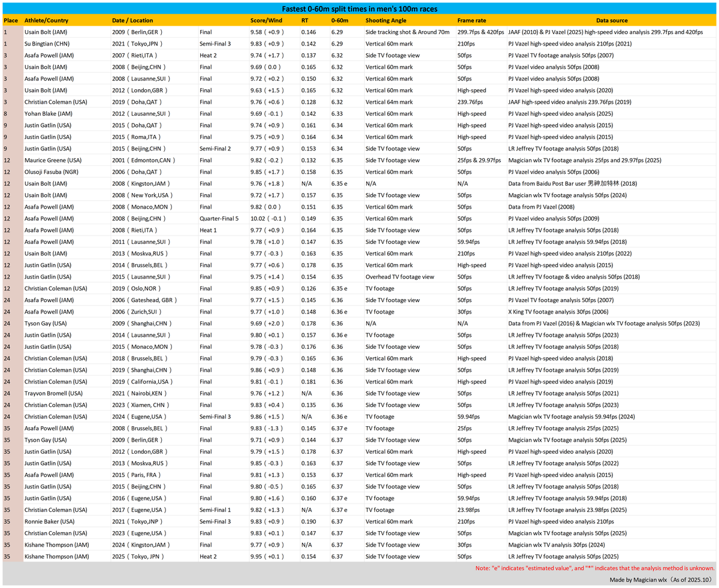719x588 pixels.
Task: Select the "Shooting Angle" column header
Action: [x=386, y=20]
